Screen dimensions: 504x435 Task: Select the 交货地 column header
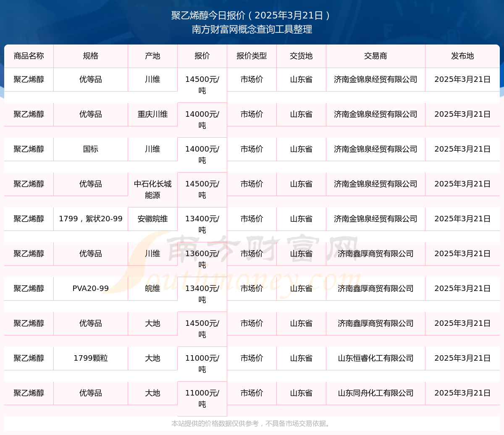[301, 56]
